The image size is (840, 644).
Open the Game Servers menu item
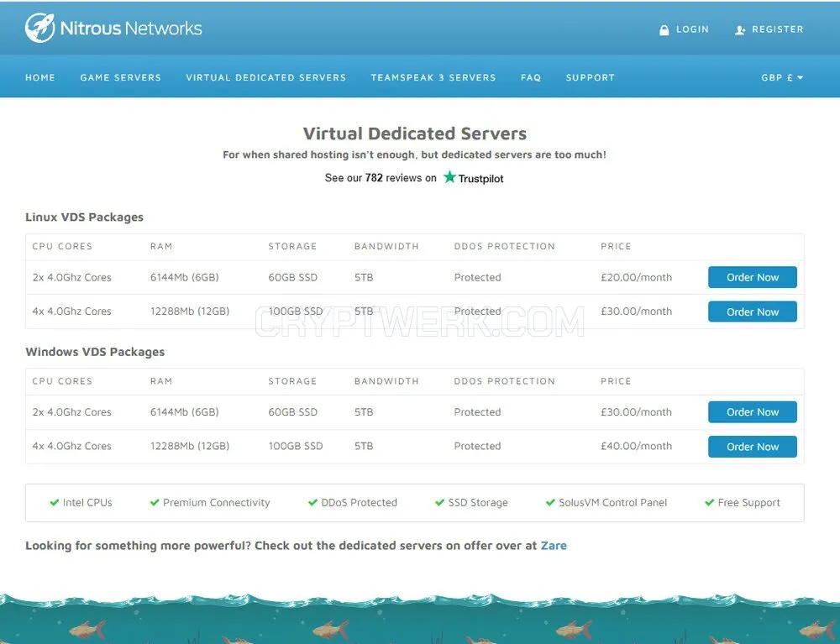point(120,77)
